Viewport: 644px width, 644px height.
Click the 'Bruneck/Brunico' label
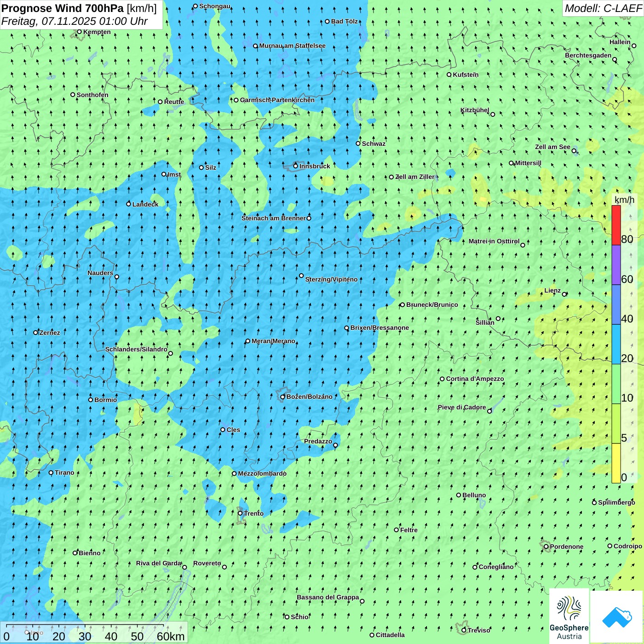(x=432, y=305)
